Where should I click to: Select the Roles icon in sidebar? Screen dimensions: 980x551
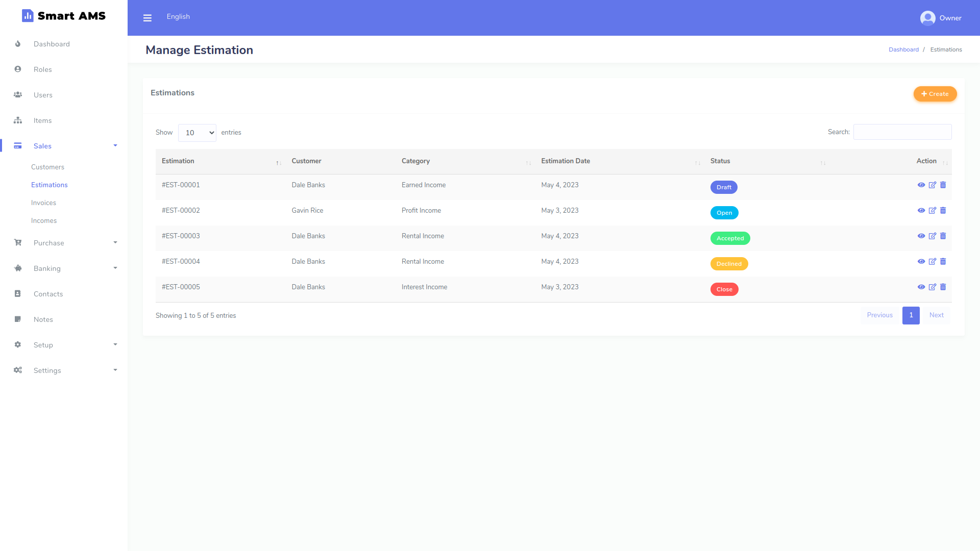point(18,69)
